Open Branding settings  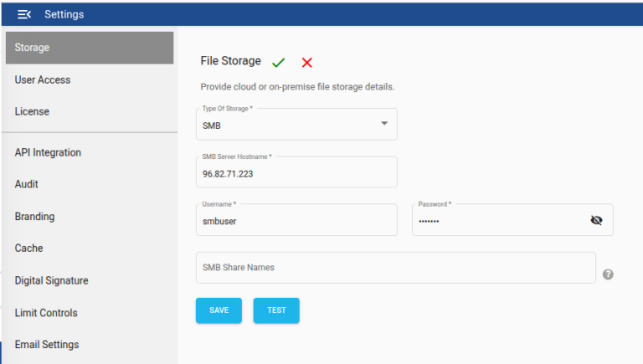34,217
